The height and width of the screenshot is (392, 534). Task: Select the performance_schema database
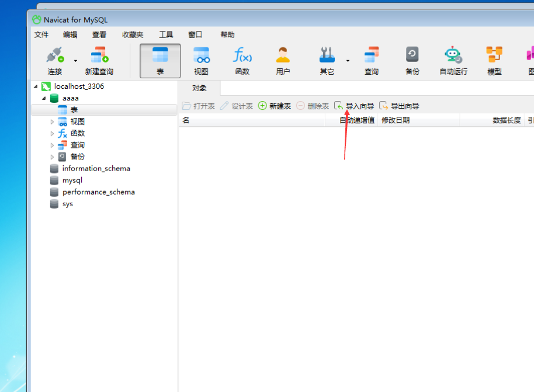pos(98,192)
